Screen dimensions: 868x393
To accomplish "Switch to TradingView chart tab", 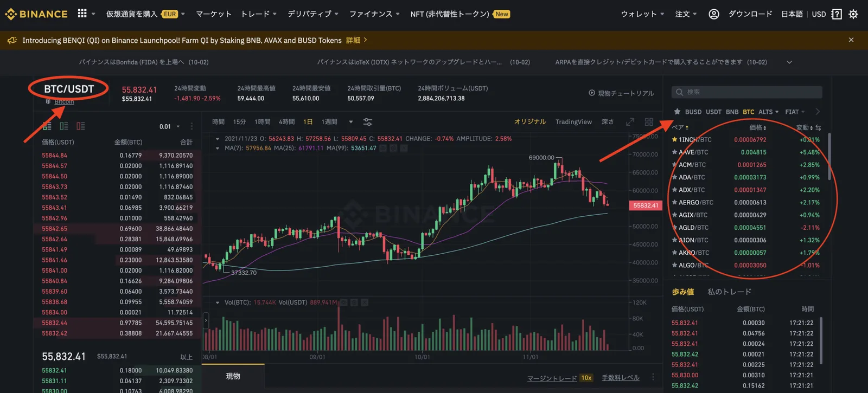I will point(573,122).
